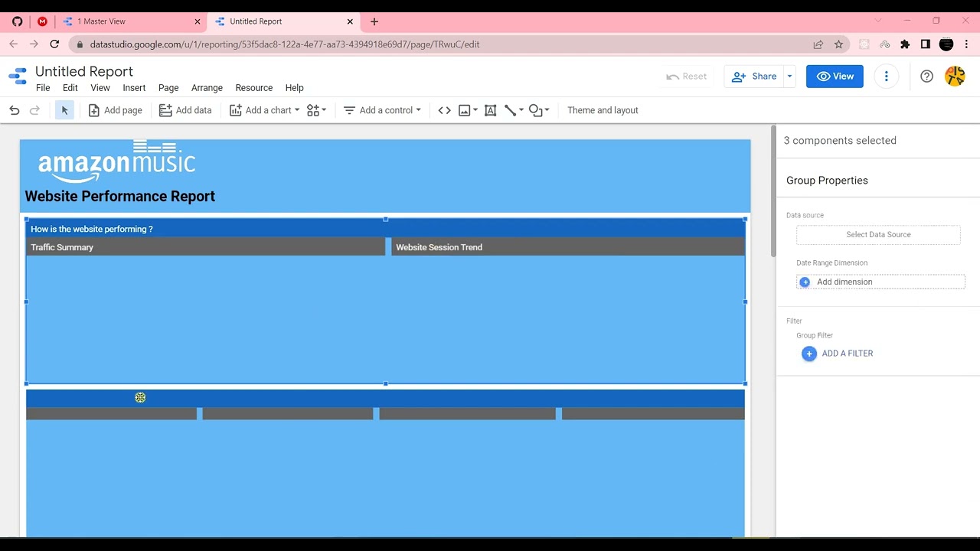Select the Website Performance Report heading
Image resolution: width=980 pixels, height=551 pixels.
[120, 197]
